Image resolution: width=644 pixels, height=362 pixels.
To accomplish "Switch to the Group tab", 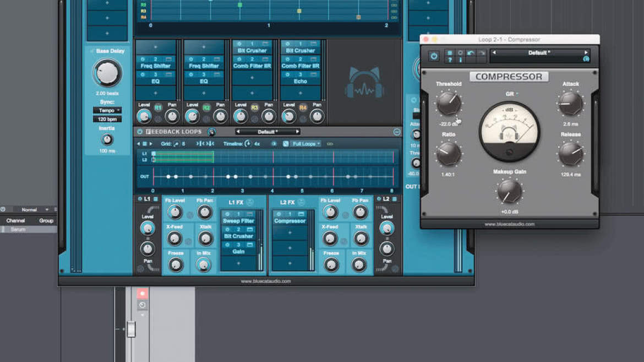I will tap(46, 220).
